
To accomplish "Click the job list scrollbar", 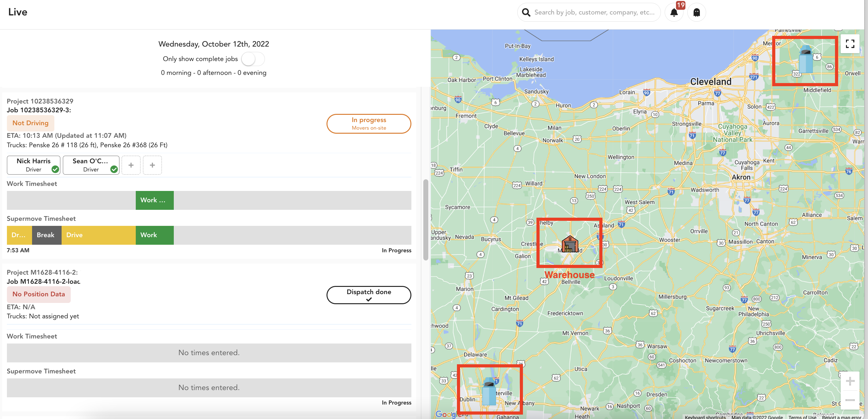I will pos(426,220).
